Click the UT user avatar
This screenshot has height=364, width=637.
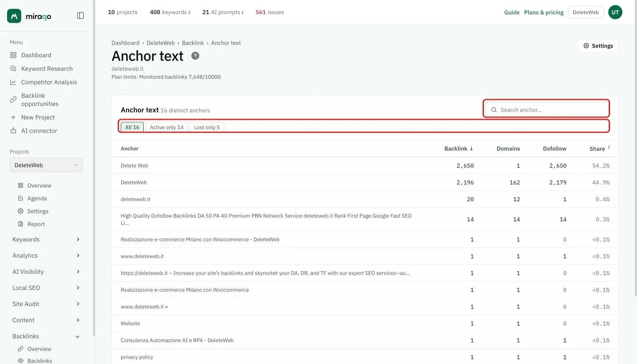point(615,12)
